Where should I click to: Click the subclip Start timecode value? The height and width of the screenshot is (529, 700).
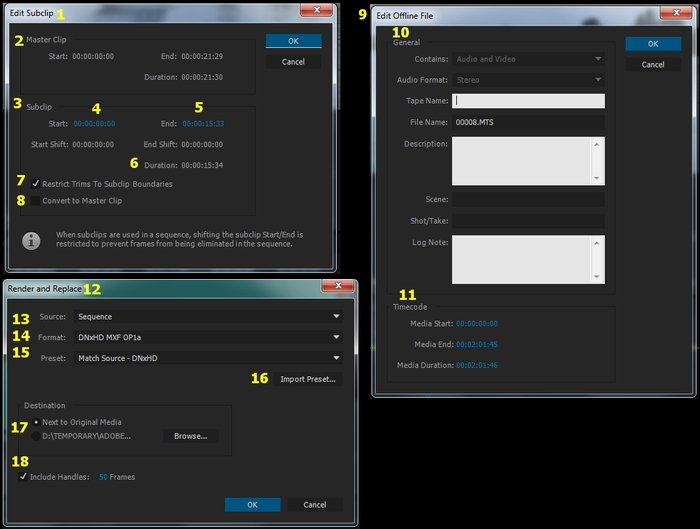[x=93, y=125]
